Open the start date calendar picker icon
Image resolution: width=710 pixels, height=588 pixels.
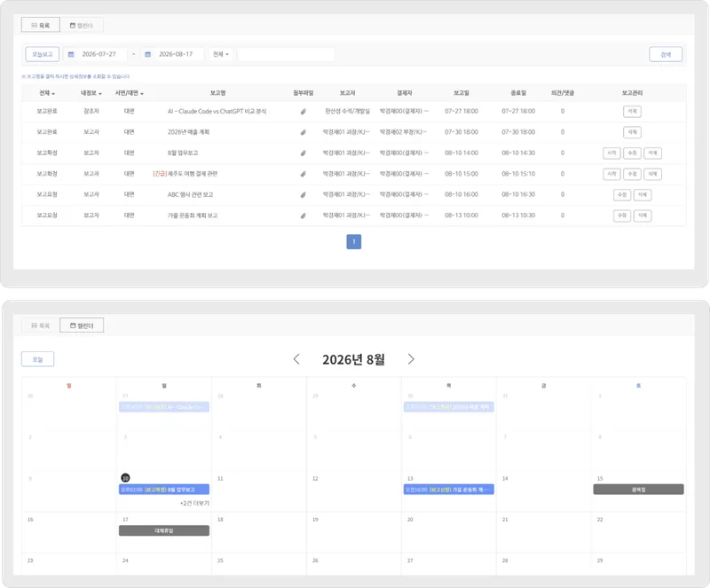(x=71, y=54)
